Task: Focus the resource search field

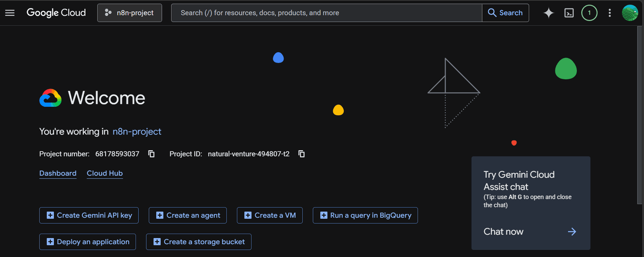Action: (326, 13)
